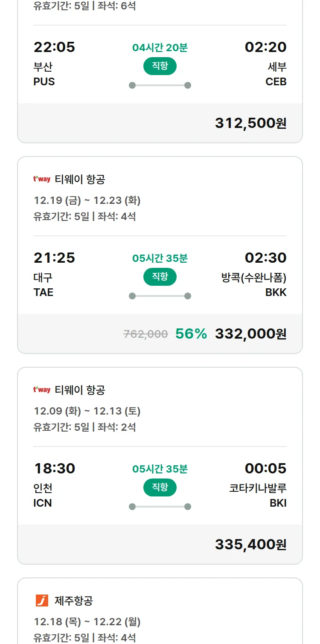The width and height of the screenshot is (320, 644).
Task: Click the 22:05 Busan departure time
Action: tap(54, 47)
